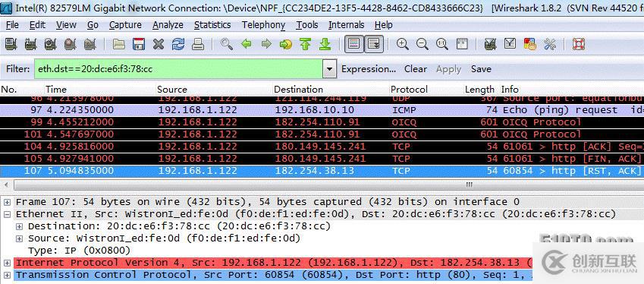Go back in packet history arrow
This screenshot has width=644, height=284.
(246, 44)
